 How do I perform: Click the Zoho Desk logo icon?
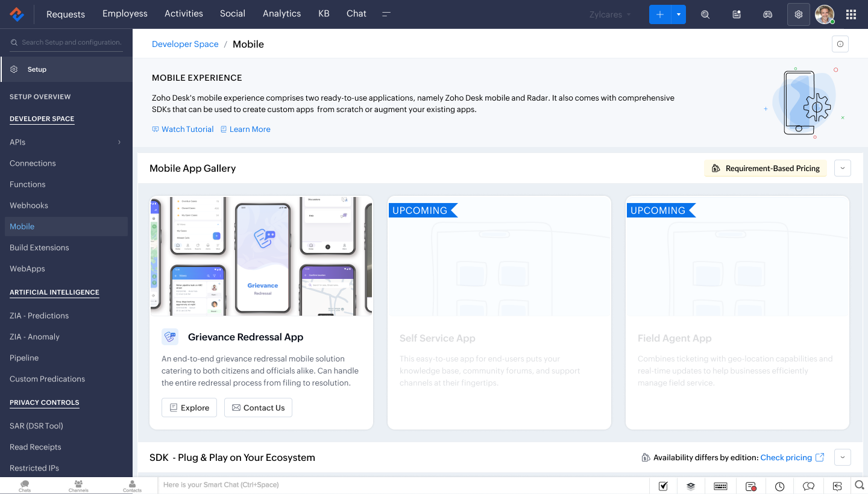coord(17,14)
